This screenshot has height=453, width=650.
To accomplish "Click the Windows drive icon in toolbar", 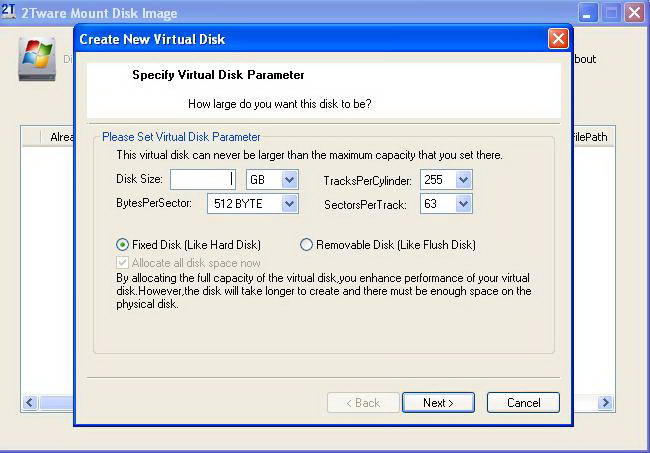I will point(37,59).
